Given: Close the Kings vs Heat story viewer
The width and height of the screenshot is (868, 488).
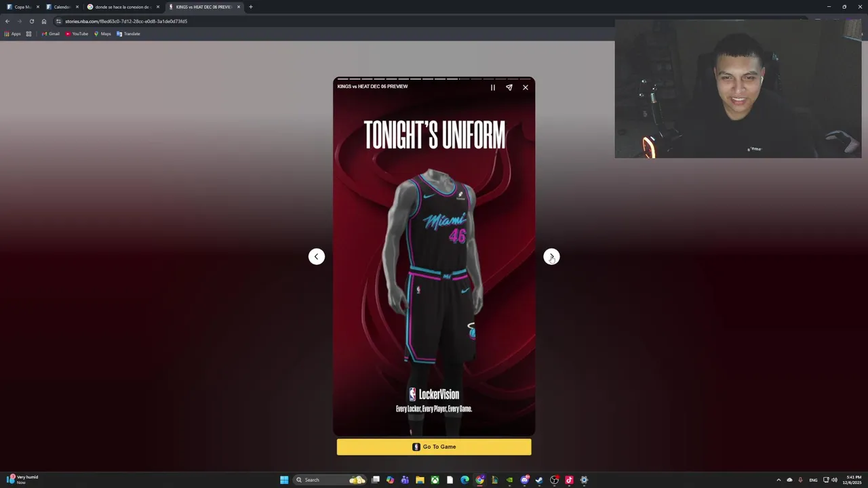Looking at the screenshot, I should tap(526, 87).
